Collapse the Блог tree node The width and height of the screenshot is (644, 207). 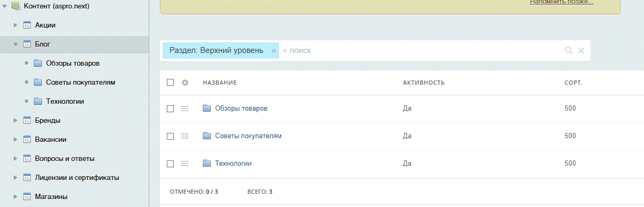click(x=16, y=44)
